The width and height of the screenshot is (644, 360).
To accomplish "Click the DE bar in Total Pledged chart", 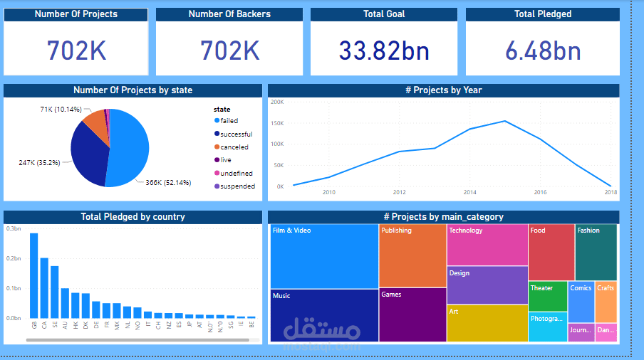I will [96, 310].
